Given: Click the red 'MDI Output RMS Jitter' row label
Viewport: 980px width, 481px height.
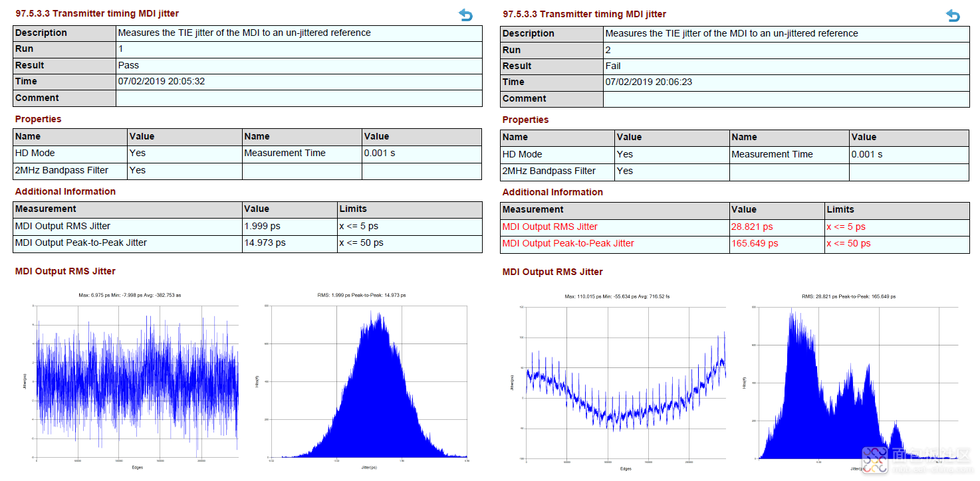Looking at the screenshot, I should point(550,227).
